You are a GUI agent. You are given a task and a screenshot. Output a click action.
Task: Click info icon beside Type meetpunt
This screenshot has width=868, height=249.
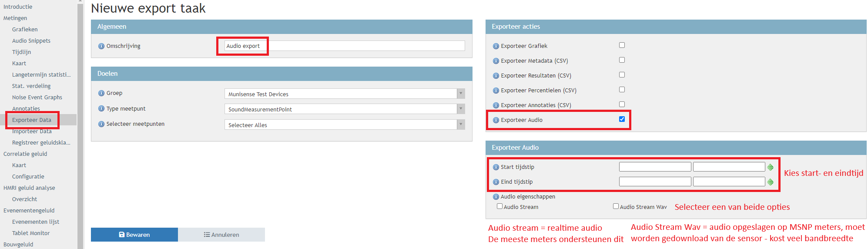[101, 109]
